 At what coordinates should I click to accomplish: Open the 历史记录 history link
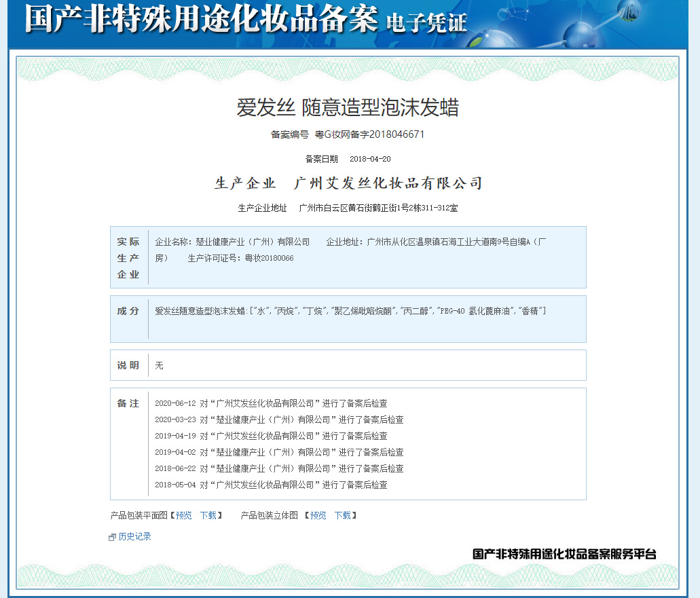(x=134, y=536)
